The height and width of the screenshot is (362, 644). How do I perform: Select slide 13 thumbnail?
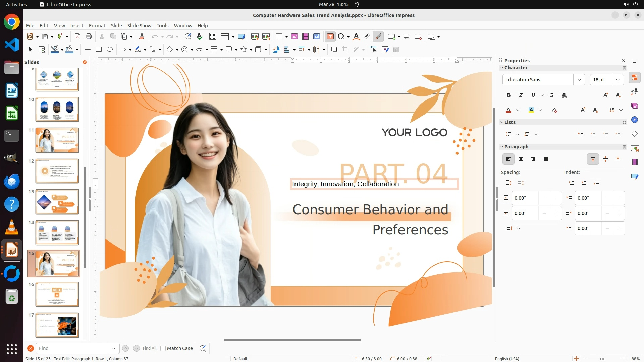coord(57,202)
